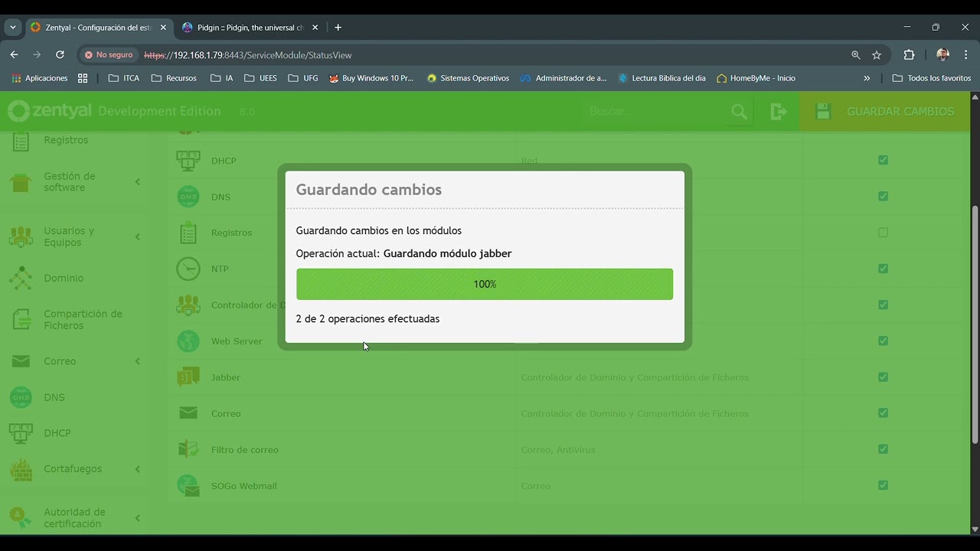
Task: Expand Gestión de software submenu arrow
Action: coord(138,181)
